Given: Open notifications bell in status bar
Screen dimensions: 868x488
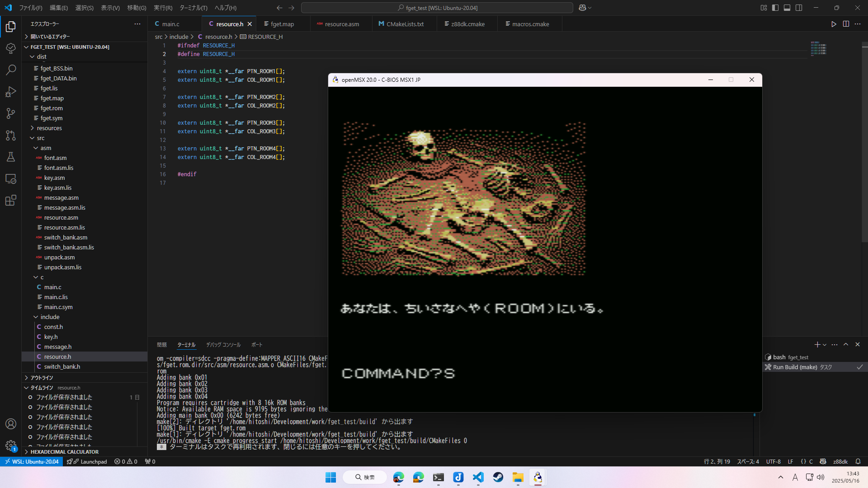Looking at the screenshot, I should click(x=858, y=461).
